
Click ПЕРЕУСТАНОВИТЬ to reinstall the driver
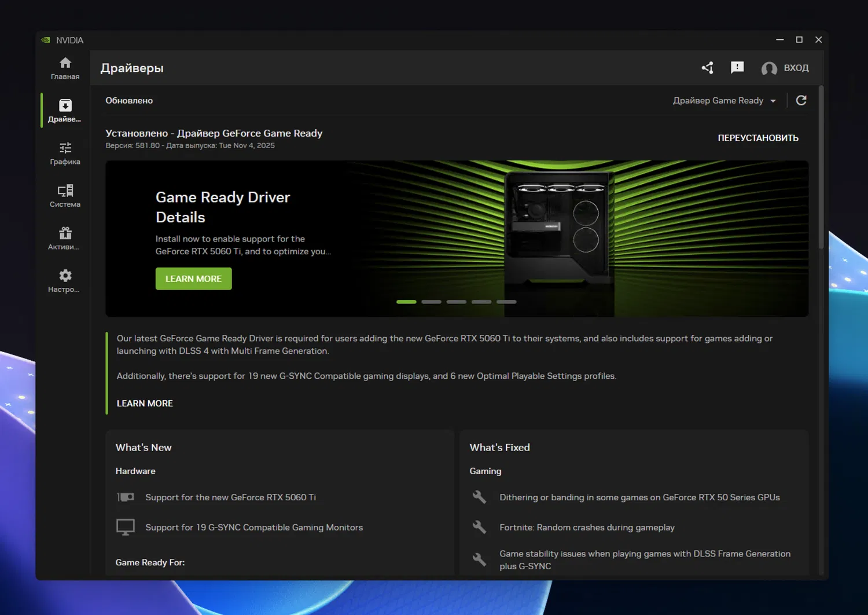tap(758, 138)
